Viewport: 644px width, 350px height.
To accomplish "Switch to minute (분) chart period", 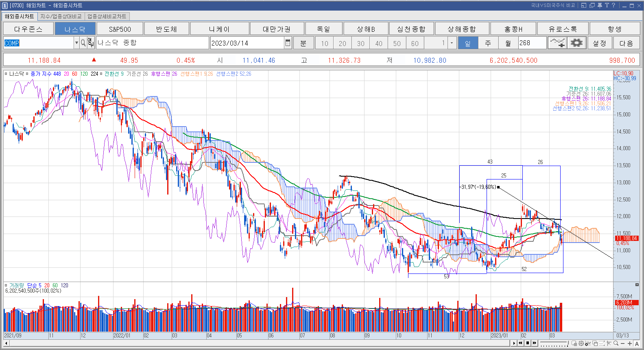I will pyautogui.click(x=303, y=43).
